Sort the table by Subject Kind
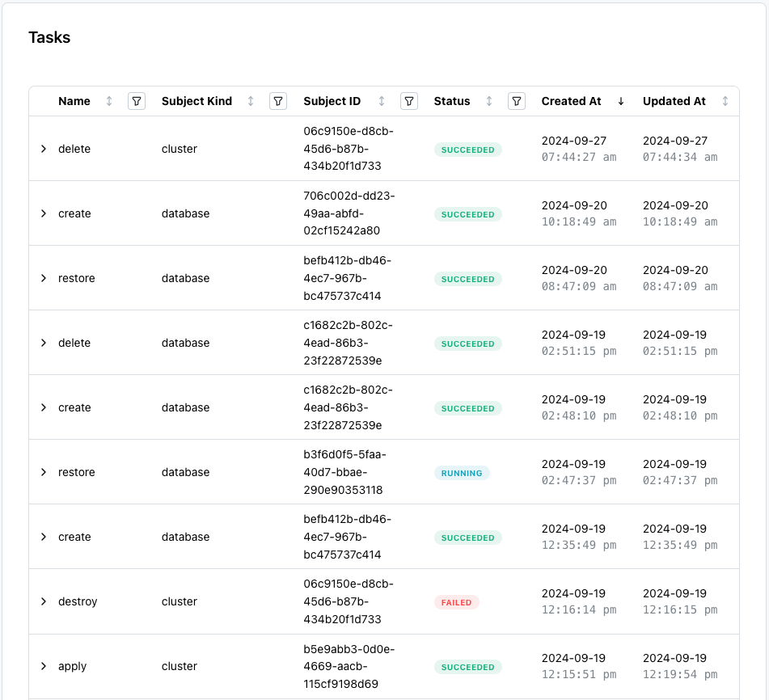769x700 pixels. 251,101
